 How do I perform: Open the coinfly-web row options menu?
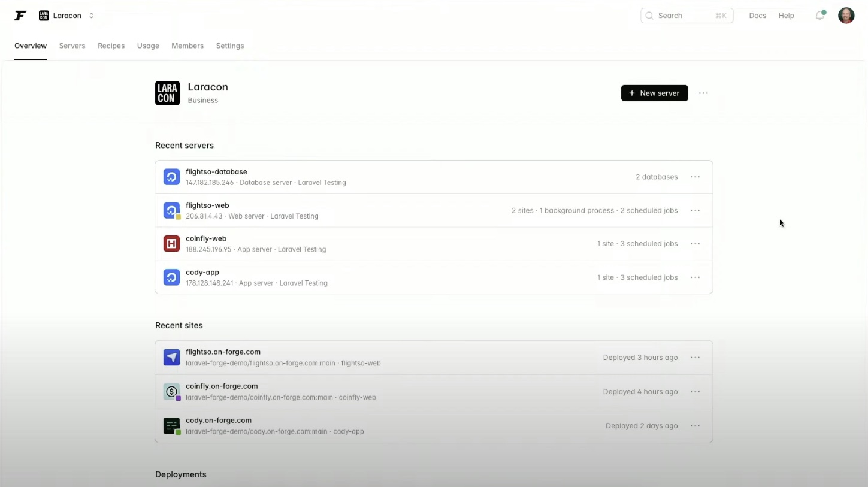coord(695,244)
